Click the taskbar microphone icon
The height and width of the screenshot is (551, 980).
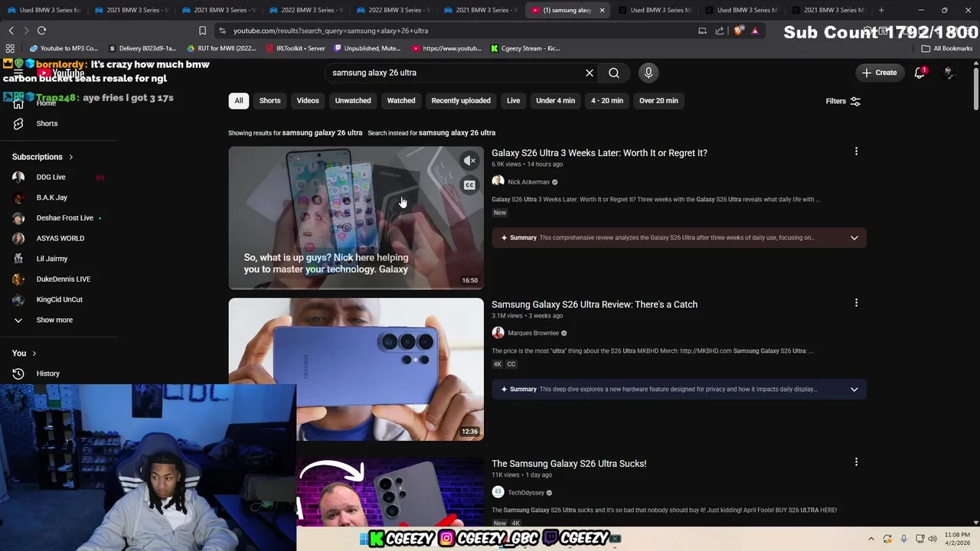coord(903,539)
